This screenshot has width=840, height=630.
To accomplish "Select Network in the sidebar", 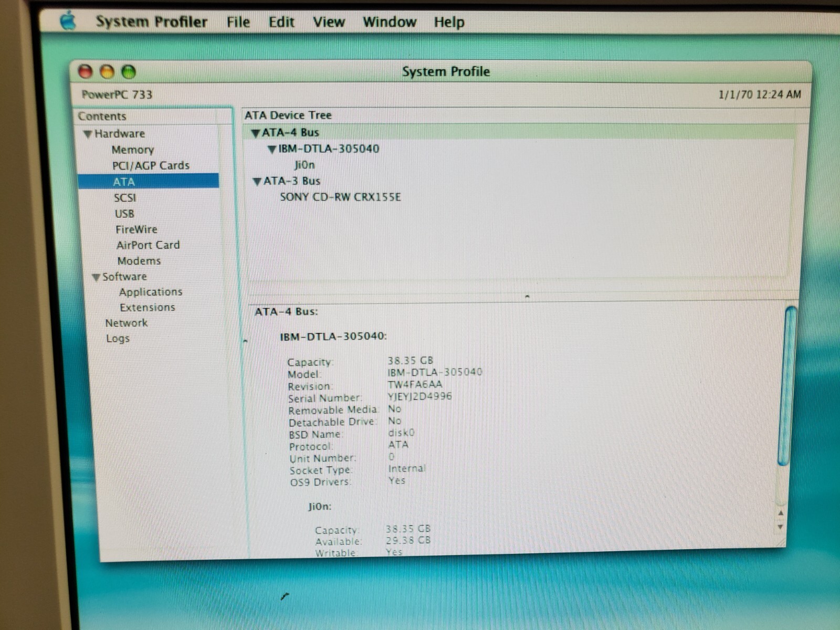I will [x=127, y=323].
